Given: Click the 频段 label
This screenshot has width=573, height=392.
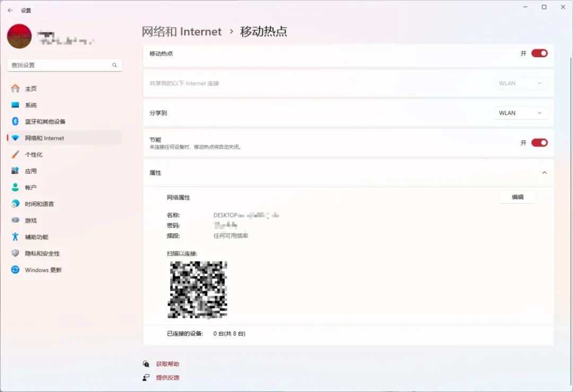Looking at the screenshot, I should [x=173, y=236].
